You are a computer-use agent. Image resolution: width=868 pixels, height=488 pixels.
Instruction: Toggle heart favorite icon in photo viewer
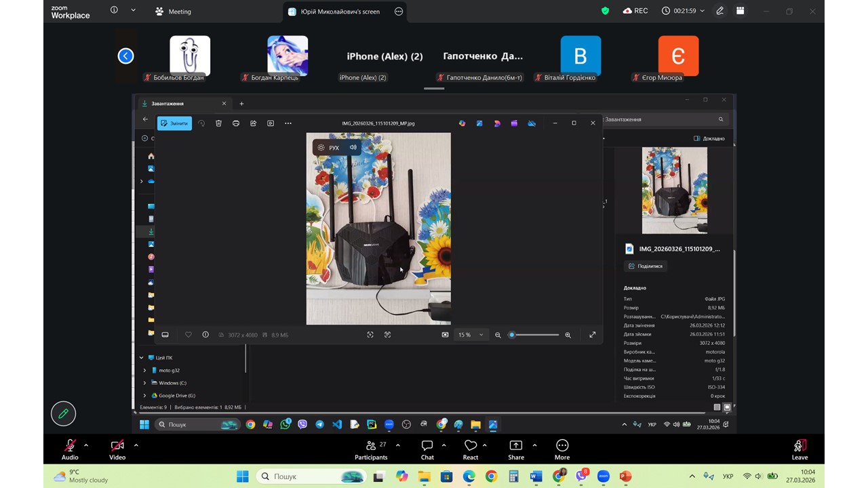coord(189,335)
